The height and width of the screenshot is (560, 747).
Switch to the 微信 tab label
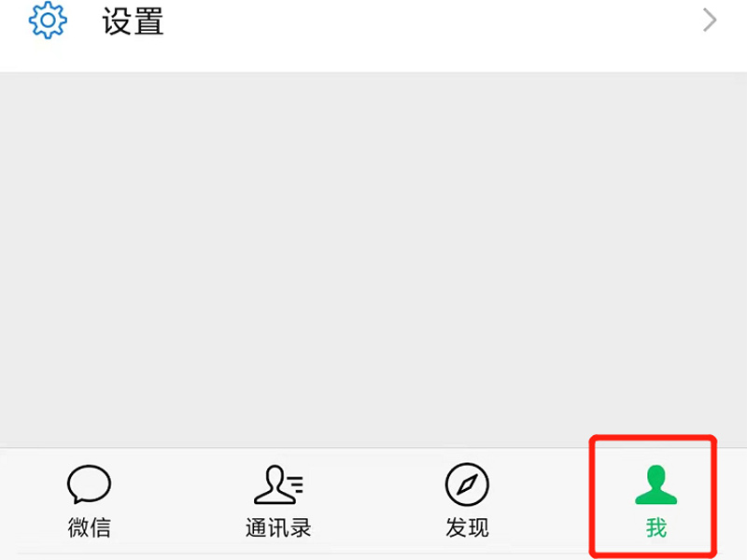89,527
